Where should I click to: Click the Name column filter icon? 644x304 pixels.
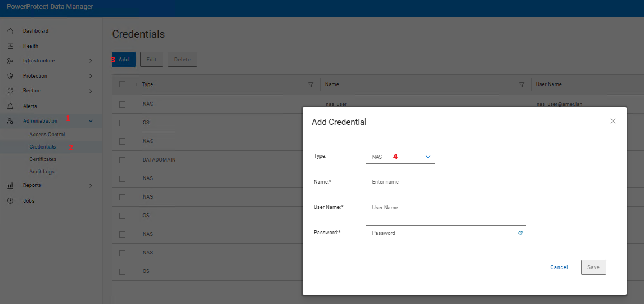[521, 84]
